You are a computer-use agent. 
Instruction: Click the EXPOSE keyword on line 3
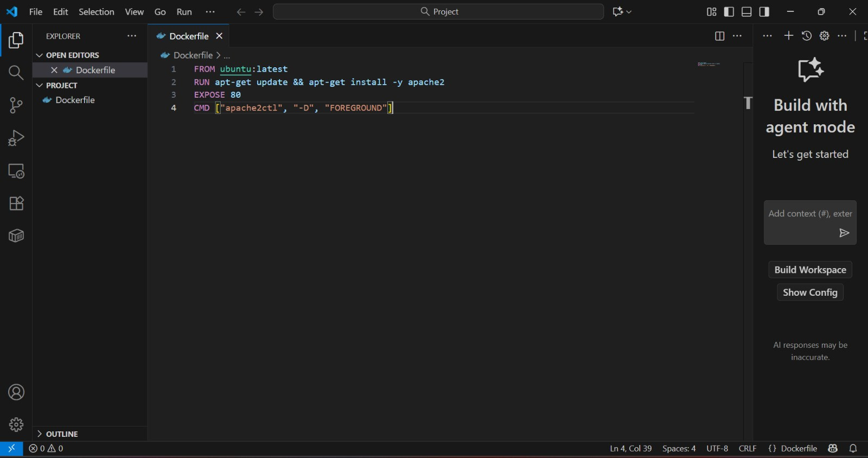[209, 95]
